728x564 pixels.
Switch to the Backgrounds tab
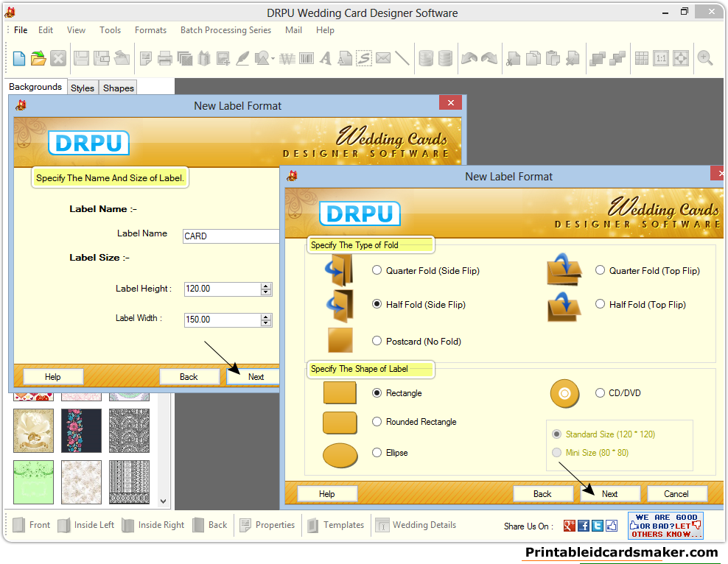35,87
